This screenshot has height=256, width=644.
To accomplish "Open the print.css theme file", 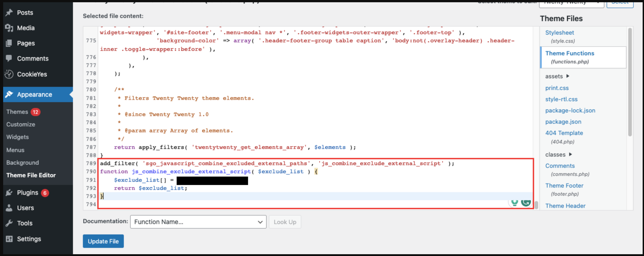I will pos(557,88).
